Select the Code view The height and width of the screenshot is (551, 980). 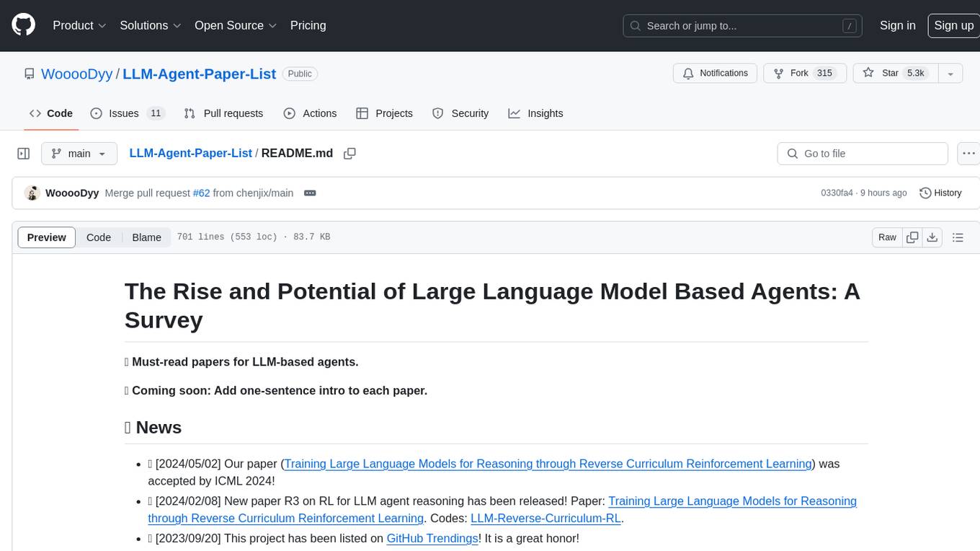99,237
